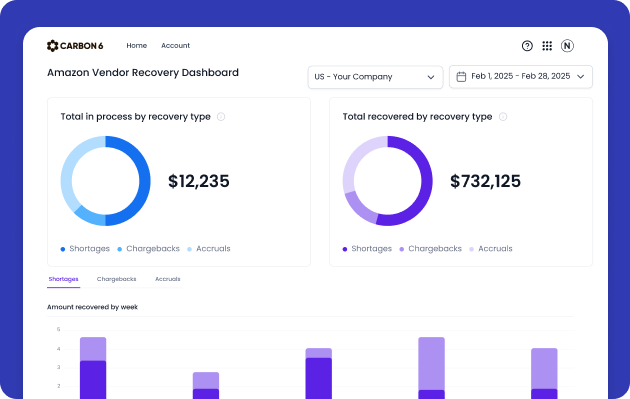
Task: Click info icon beside Total in process
Action: click(221, 117)
